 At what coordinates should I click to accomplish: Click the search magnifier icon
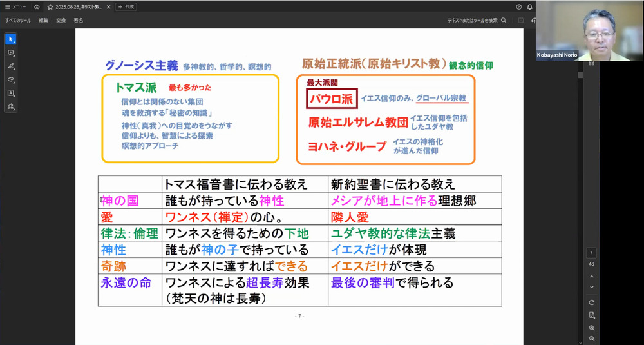[x=504, y=20]
